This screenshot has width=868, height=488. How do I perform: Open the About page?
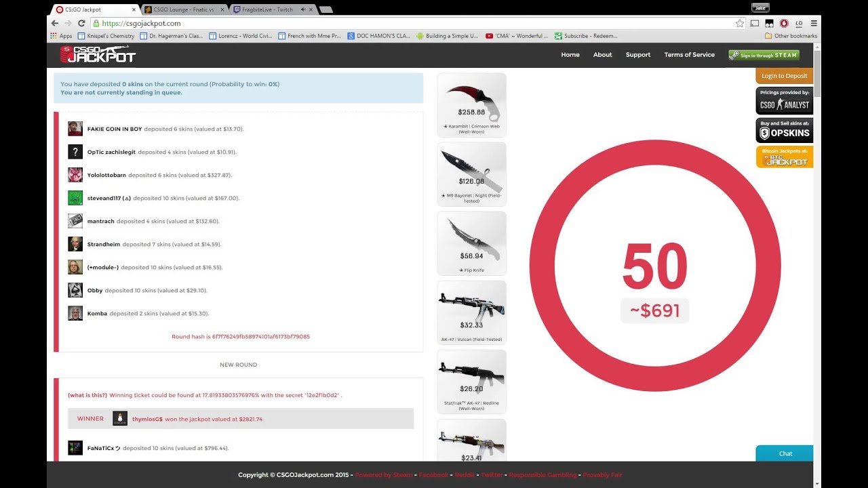click(x=602, y=55)
